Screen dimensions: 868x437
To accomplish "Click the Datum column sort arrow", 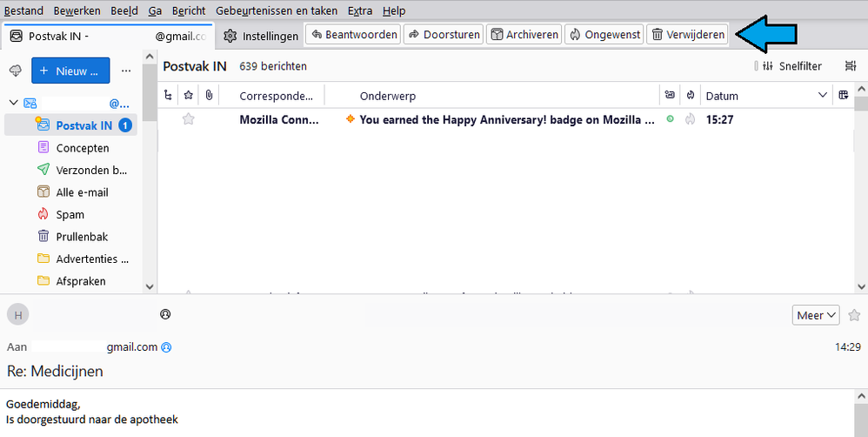I will 823,96.
